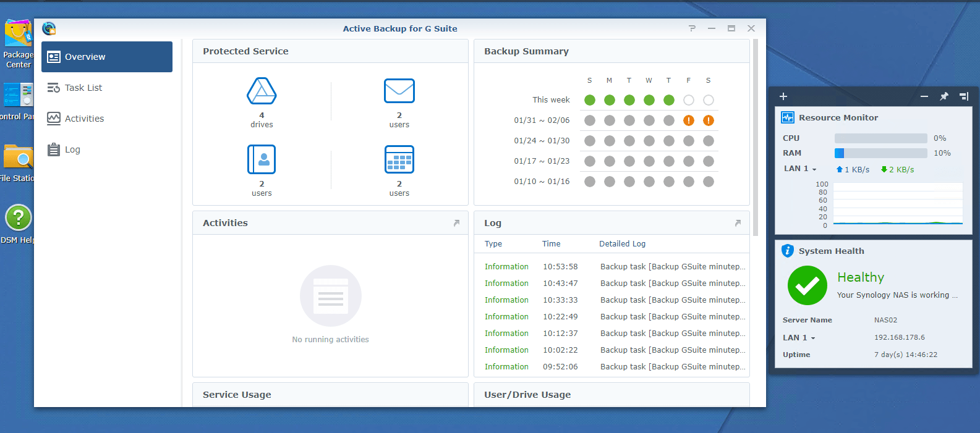Click the User/Drive Usage panel header
The width and height of the screenshot is (980, 433).
point(611,395)
